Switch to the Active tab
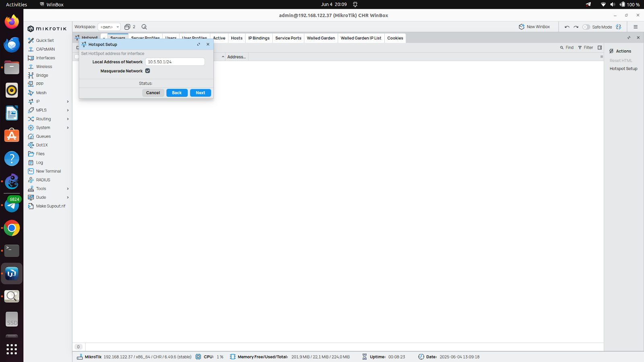Screen dimensions: 644x362 (219, 38)
